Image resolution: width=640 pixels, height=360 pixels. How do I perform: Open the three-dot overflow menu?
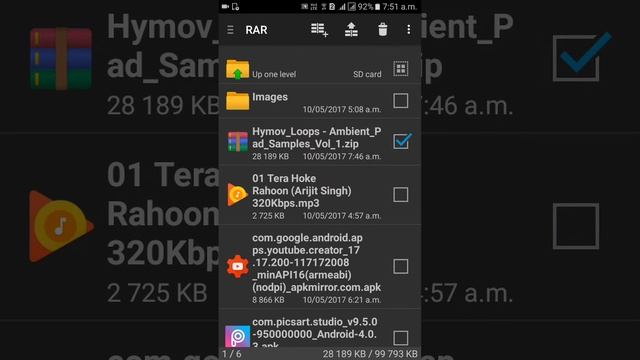409,29
